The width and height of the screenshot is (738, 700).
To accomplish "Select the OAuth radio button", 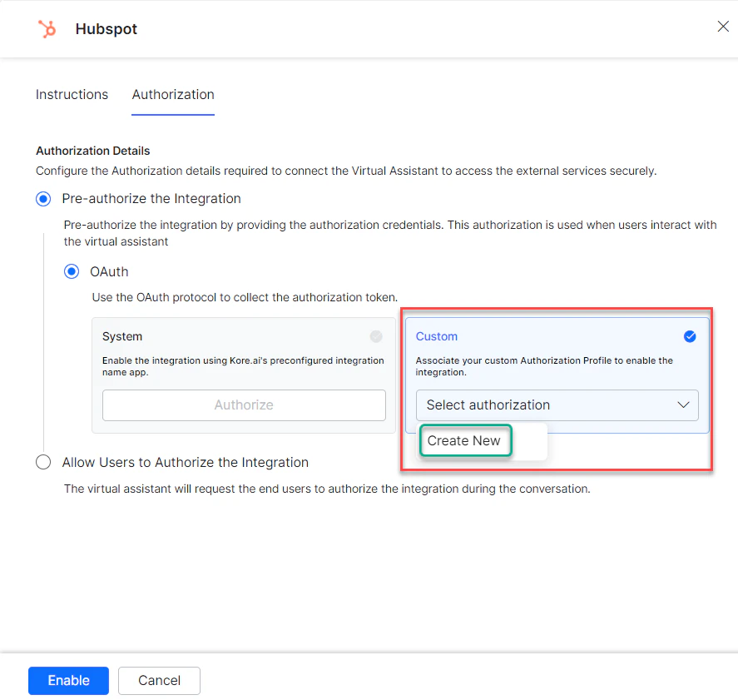I will point(72,271).
